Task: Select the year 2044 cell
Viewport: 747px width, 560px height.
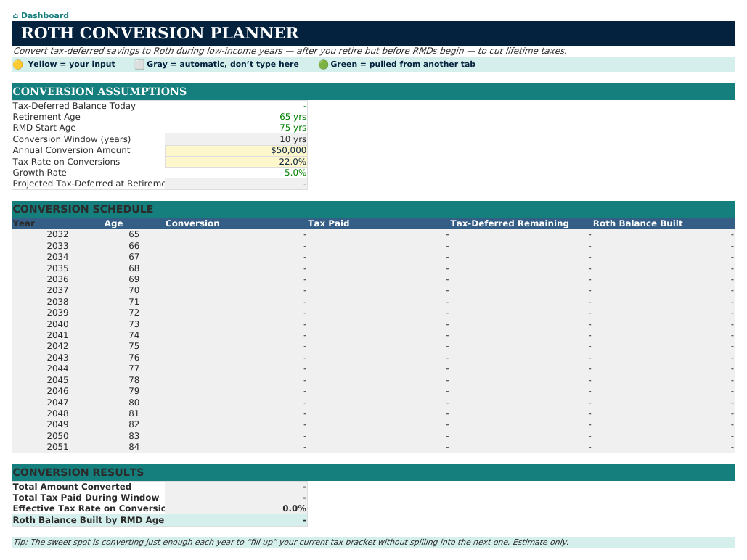Action: click(x=57, y=368)
